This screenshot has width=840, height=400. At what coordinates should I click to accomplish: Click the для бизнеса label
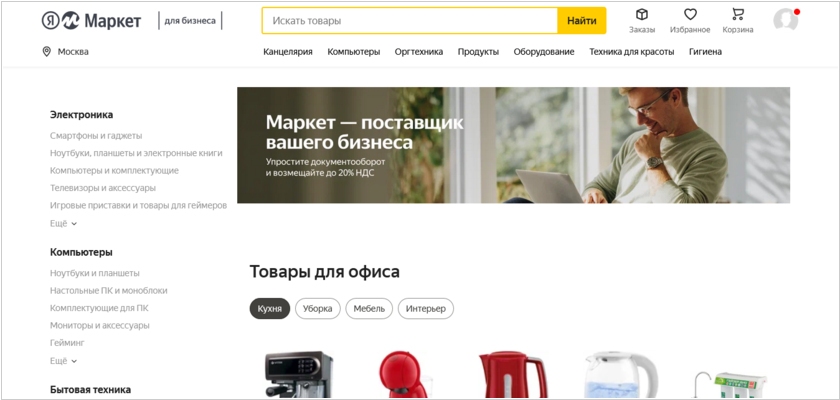190,21
